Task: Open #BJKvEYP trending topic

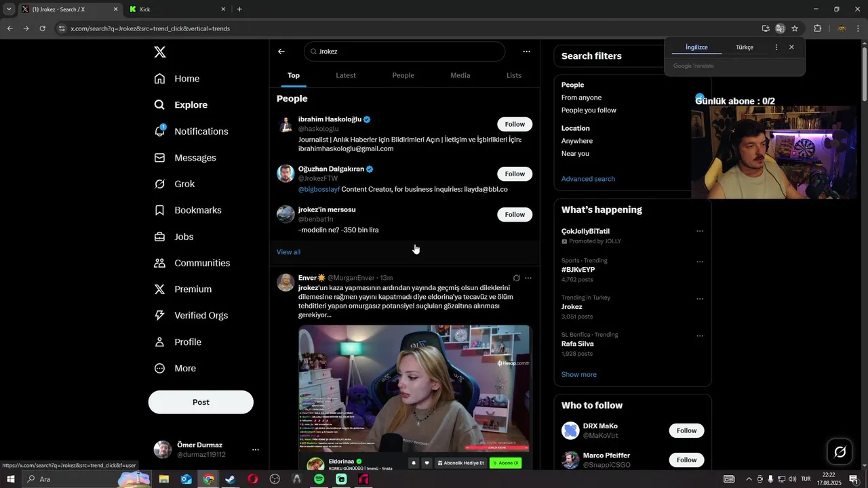Action: (578, 270)
